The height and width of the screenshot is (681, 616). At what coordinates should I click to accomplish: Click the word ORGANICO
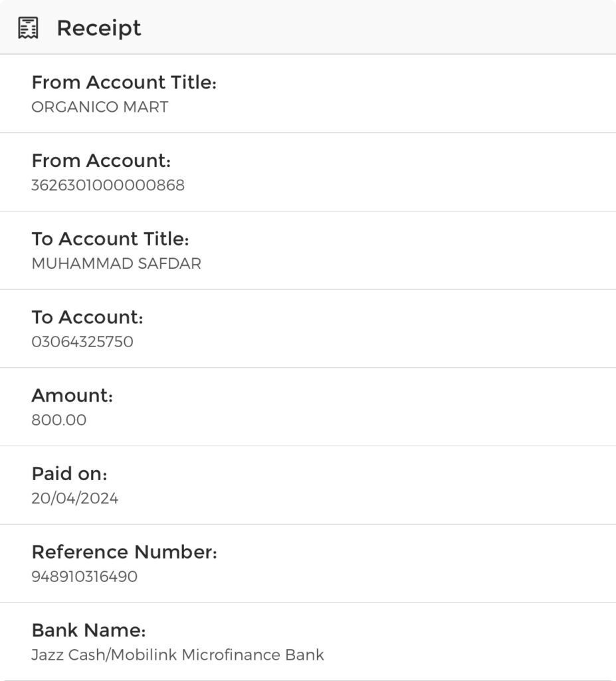point(65,107)
